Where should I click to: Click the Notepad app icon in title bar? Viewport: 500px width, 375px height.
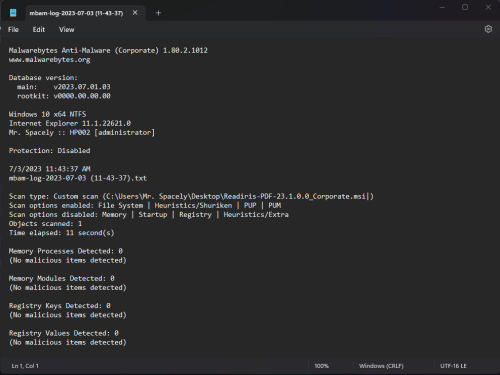pos(13,13)
